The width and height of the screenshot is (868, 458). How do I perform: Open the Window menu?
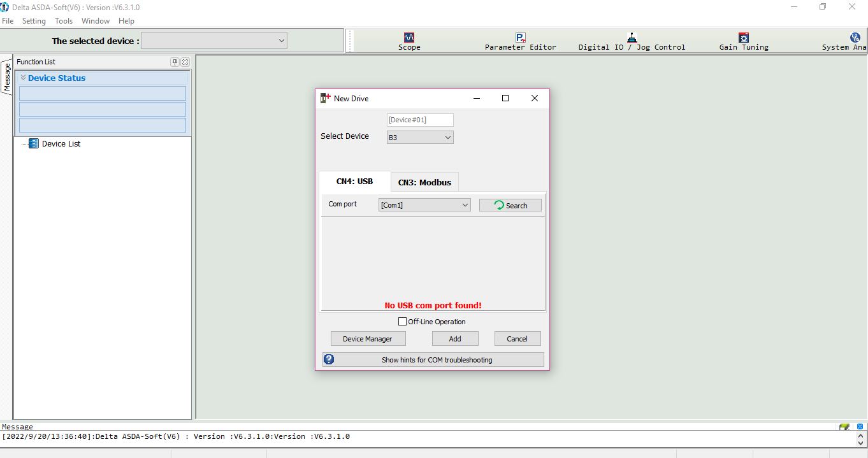96,20
